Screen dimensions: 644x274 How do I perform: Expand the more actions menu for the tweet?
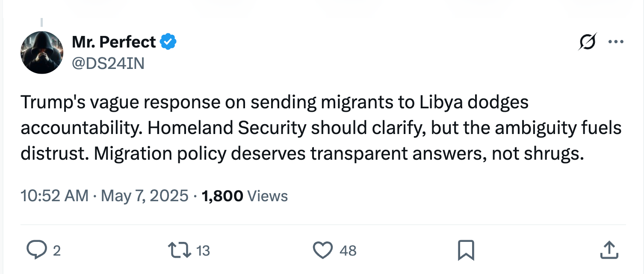click(x=616, y=42)
